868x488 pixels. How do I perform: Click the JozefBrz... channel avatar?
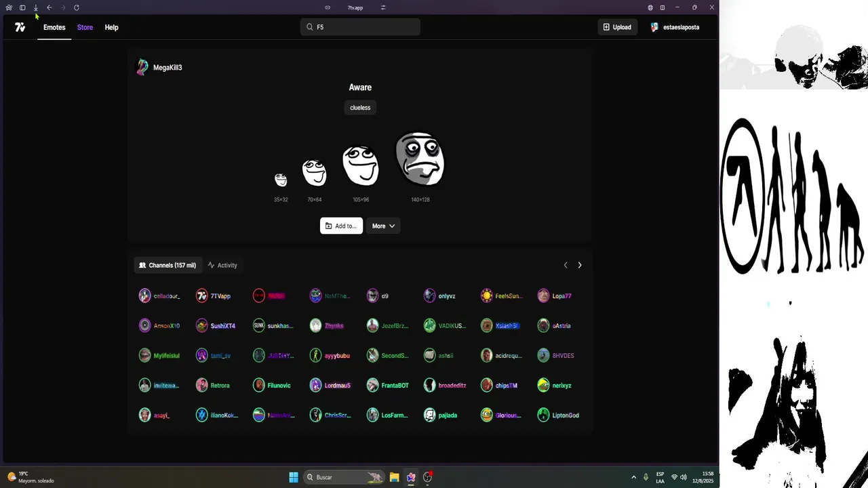click(372, 325)
